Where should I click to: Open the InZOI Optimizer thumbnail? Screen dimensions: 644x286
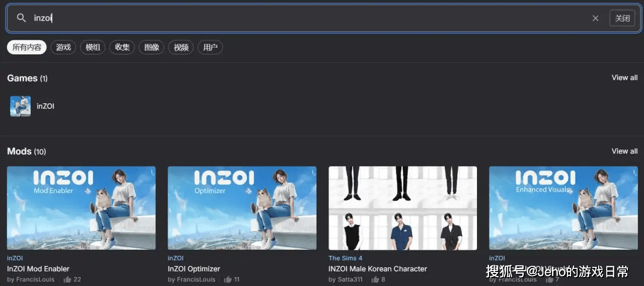[242, 208]
